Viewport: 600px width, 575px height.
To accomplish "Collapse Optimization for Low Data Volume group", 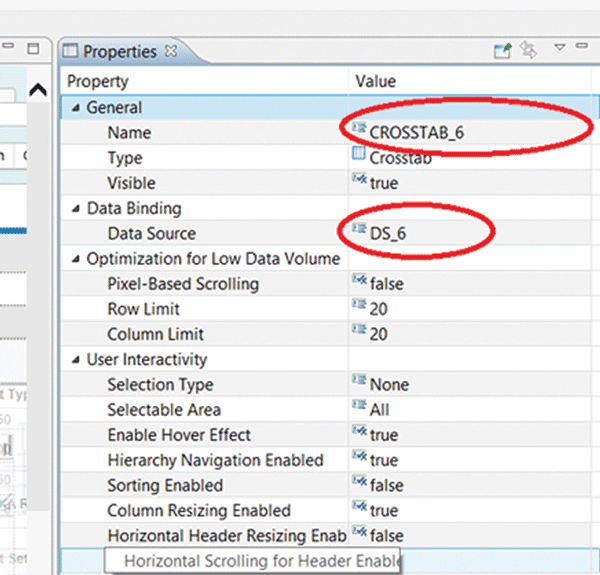I will (77, 259).
